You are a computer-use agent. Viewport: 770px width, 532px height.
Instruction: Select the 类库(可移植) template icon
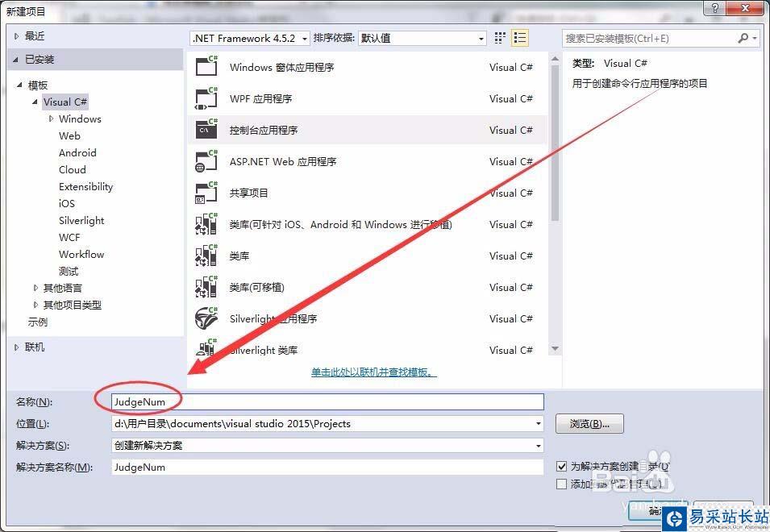coord(206,286)
